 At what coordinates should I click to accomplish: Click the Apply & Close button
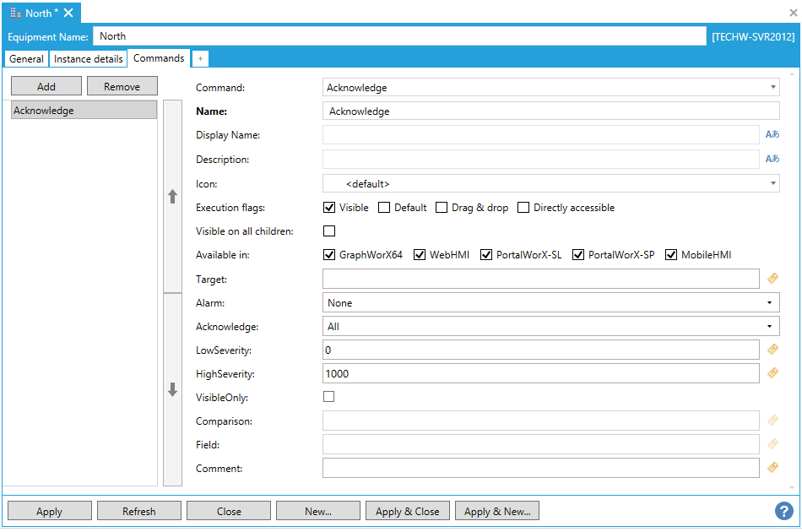click(408, 511)
